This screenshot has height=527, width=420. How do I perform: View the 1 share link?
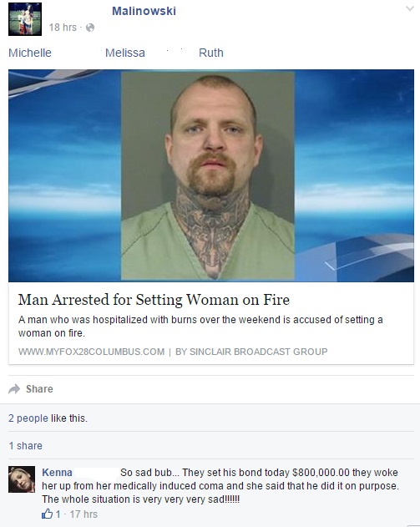coord(26,446)
